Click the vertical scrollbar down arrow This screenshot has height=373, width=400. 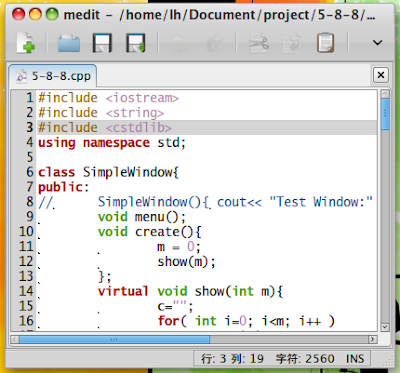[x=385, y=327]
